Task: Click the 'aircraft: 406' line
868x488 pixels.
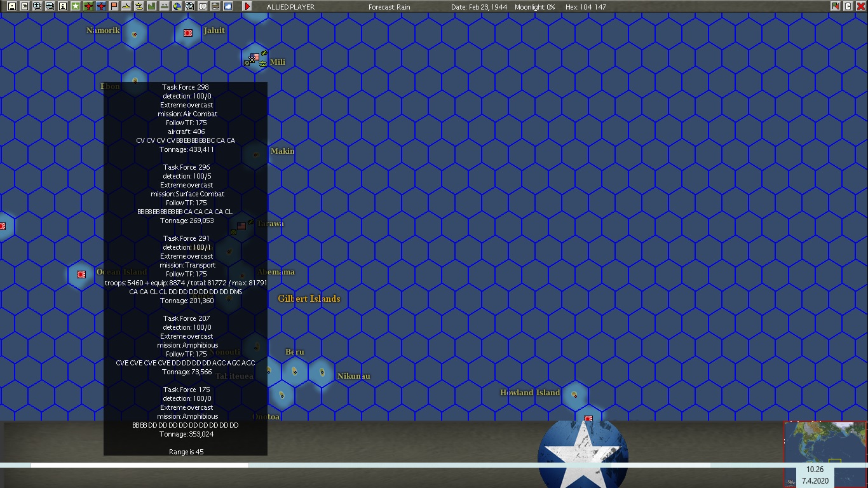Action: (x=186, y=132)
